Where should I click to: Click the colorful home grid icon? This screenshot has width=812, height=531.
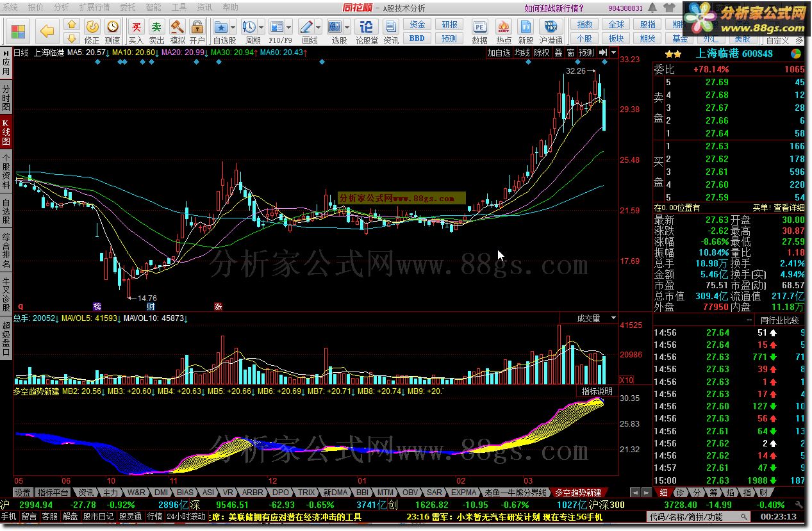[x=19, y=31]
